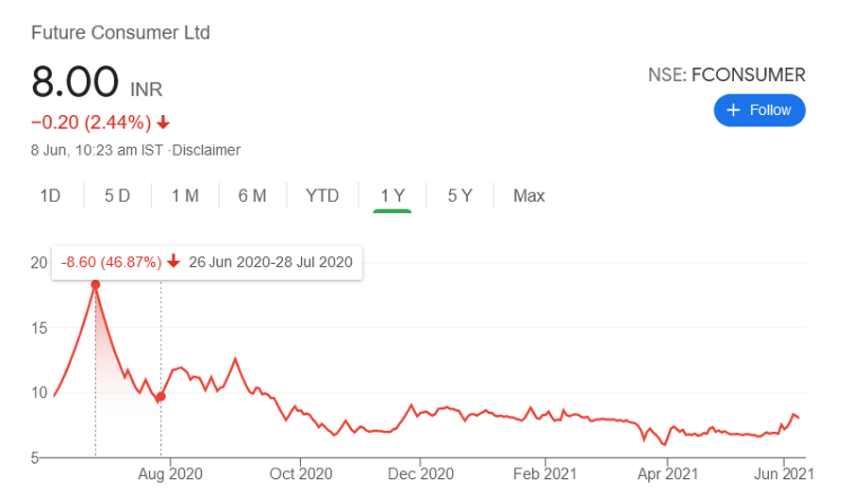Click the Jun 2021 axis label
Screen dimensions: 868x495
click(784, 474)
